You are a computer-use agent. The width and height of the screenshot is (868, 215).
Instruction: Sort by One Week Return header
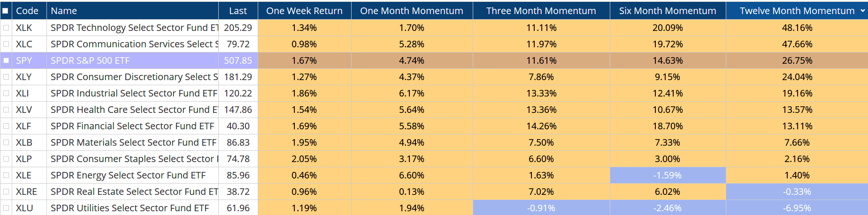(x=304, y=11)
